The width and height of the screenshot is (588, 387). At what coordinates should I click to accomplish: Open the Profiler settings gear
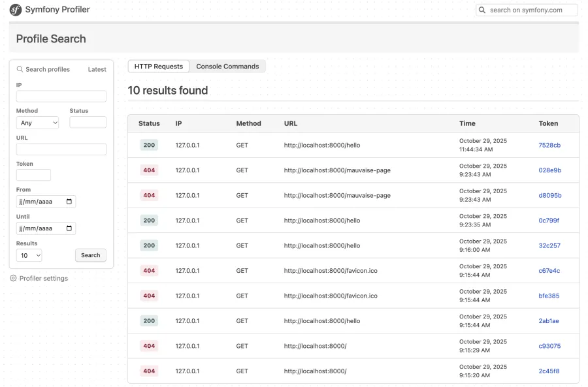click(12, 278)
